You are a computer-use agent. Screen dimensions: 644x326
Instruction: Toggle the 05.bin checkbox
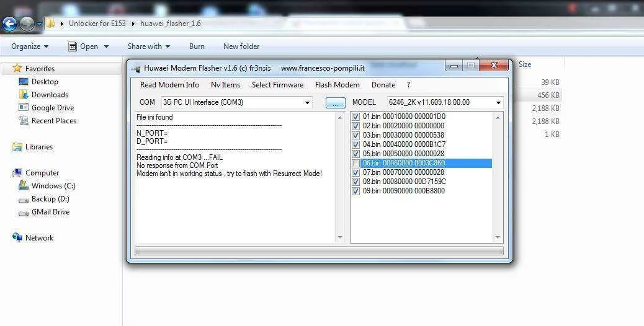(356, 154)
